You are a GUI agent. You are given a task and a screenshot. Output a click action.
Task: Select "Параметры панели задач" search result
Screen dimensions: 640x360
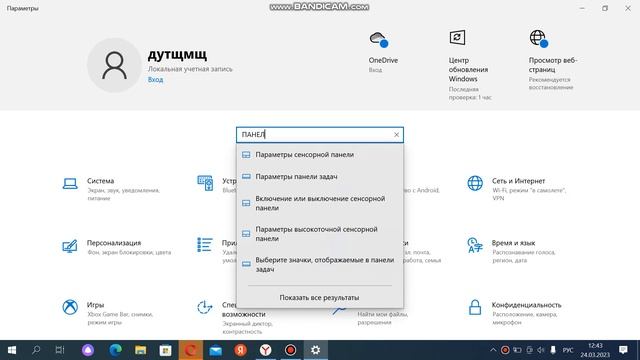[320, 176]
